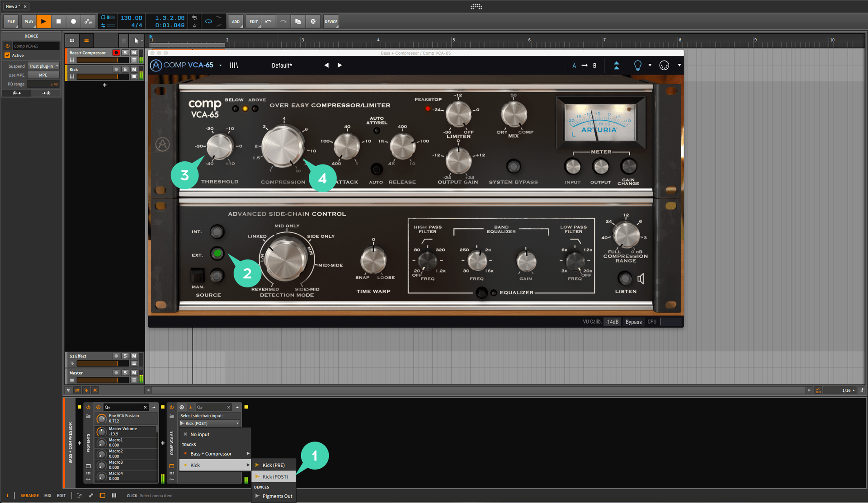Switch to arranger timeline view icon
Image resolution: width=868 pixels, height=503 pixels.
[x=86, y=41]
